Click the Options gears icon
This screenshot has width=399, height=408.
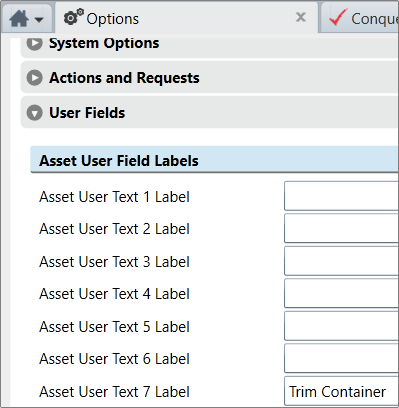[x=74, y=17]
